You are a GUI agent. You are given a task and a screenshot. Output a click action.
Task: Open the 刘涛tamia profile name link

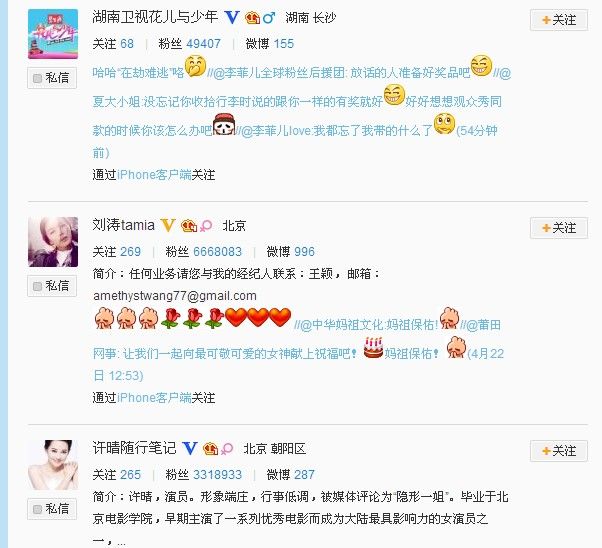click(x=124, y=225)
